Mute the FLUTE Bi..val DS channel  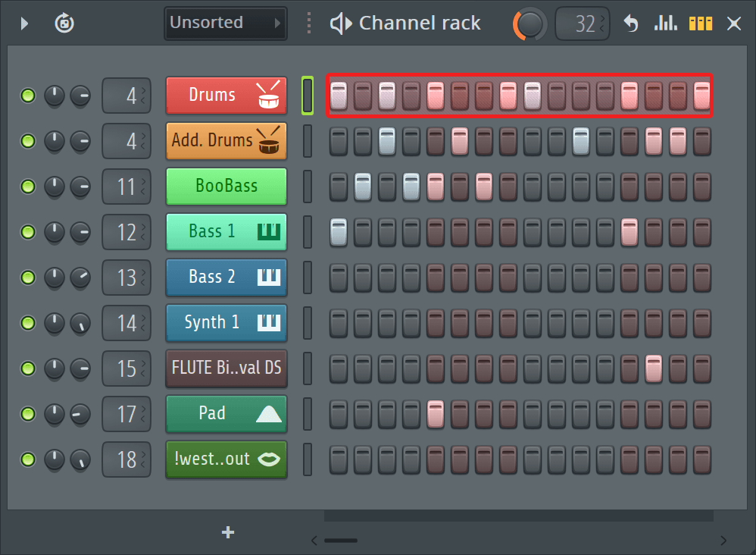(28, 368)
